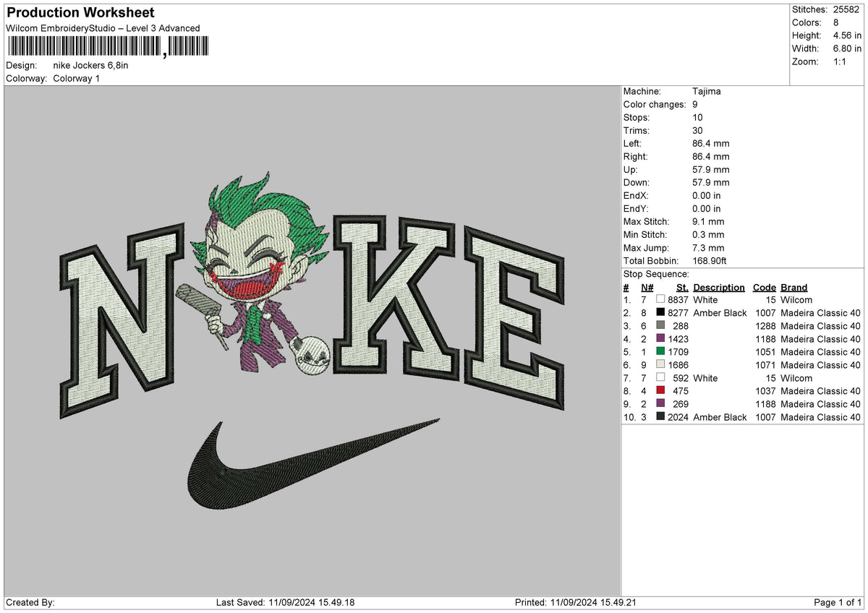The height and width of the screenshot is (613, 868).
Task: Click the Down extent value "57.9 mm"
Action: click(x=711, y=182)
